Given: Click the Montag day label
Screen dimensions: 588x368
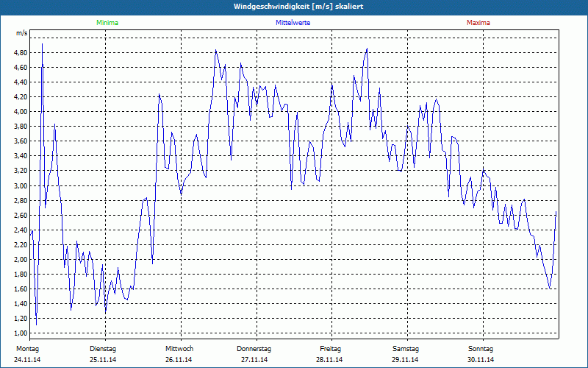Looking at the screenshot, I should [x=27, y=349].
